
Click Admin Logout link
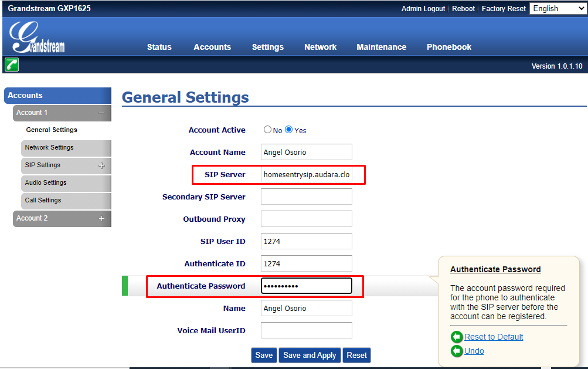pos(423,9)
